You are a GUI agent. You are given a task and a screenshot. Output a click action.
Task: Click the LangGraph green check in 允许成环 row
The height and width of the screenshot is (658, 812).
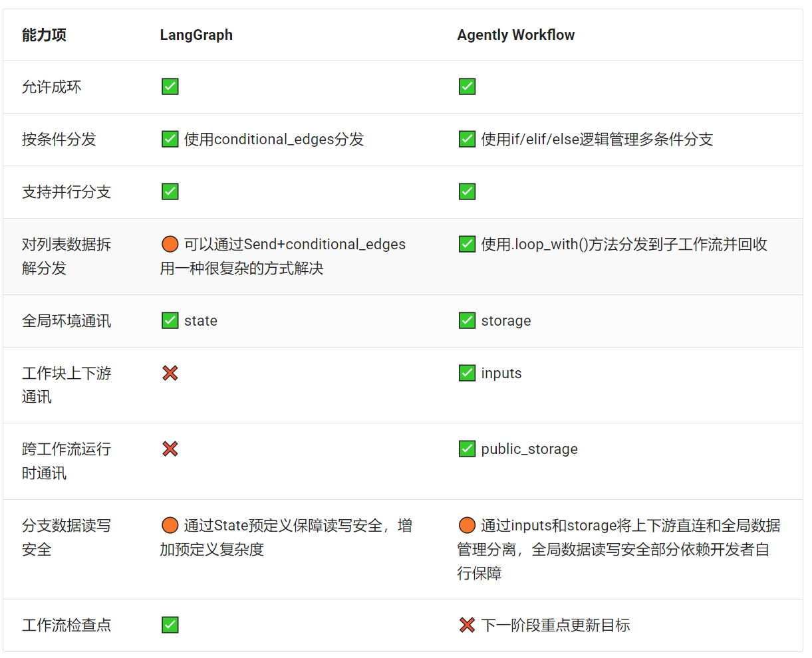(x=170, y=86)
